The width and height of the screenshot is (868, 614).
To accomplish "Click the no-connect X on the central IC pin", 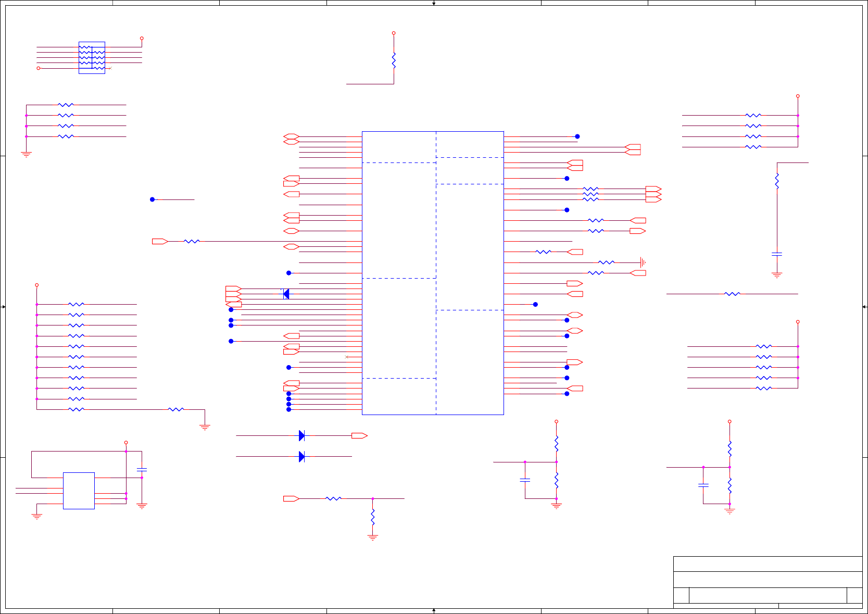I will [347, 357].
